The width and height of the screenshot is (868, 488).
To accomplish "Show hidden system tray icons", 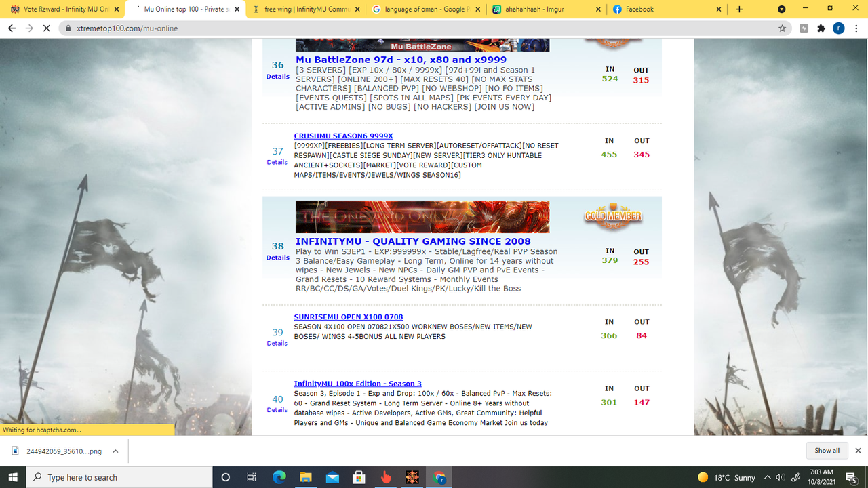I will (x=767, y=477).
